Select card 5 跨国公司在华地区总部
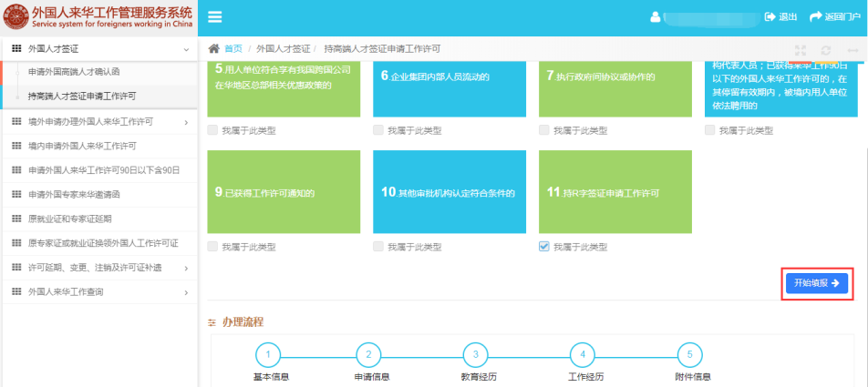868x387 pixels. point(284,88)
